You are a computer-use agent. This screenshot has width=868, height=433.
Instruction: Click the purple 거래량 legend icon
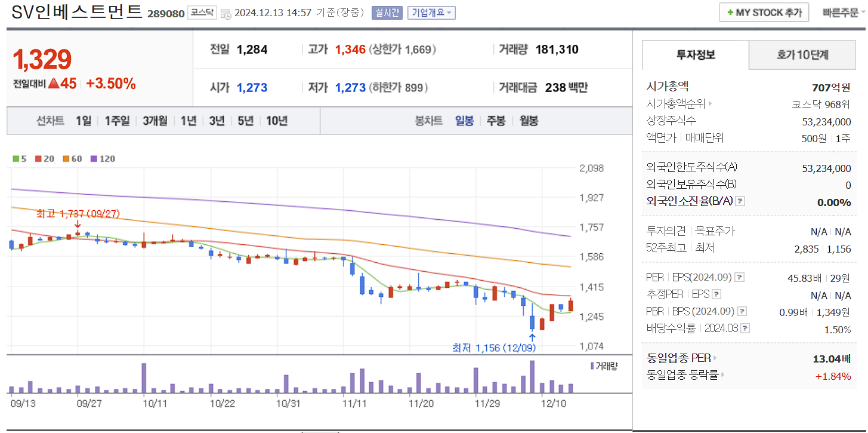pyautogui.click(x=591, y=367)
